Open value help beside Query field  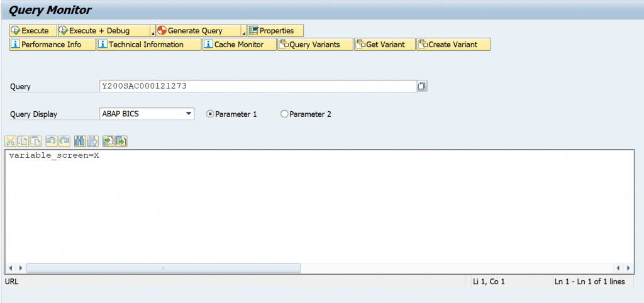[422, 86]
